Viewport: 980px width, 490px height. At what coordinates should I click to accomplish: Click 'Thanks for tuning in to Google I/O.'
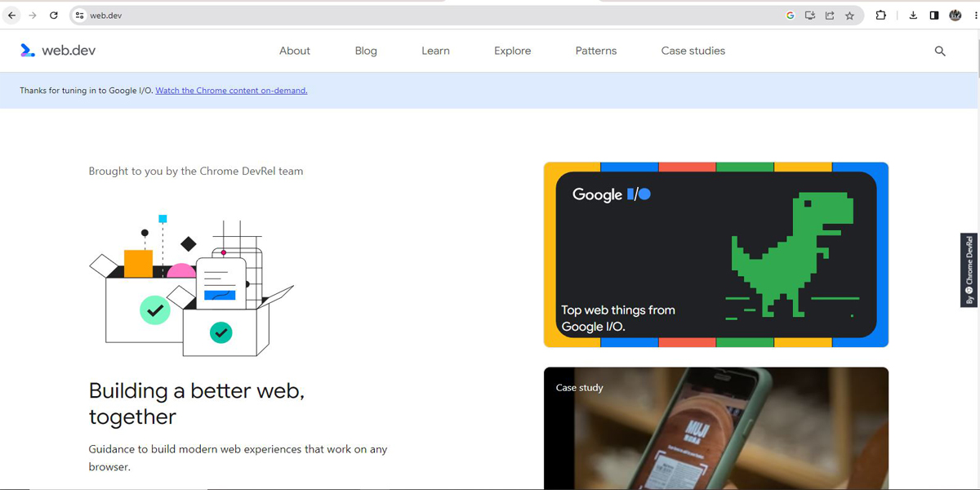coord(87,91)
